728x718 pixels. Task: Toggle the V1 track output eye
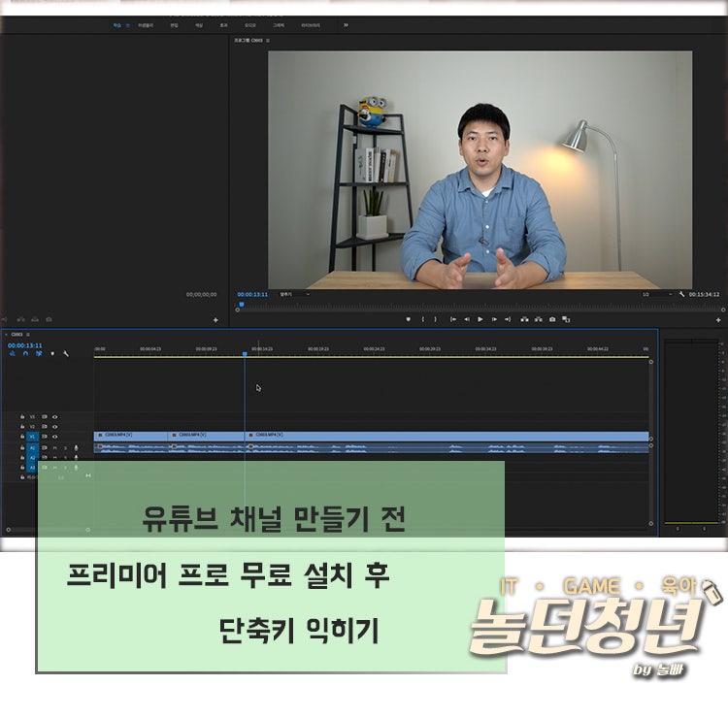(54, 437)
